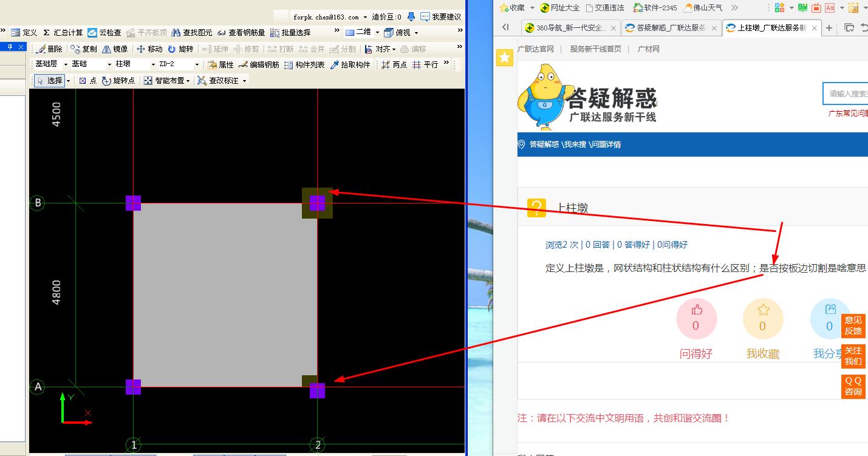Viewport: 868px width, 456px height.
Task: Click the 答疑解惑 breadcrumb link
Action: click(x=544, y=145)
